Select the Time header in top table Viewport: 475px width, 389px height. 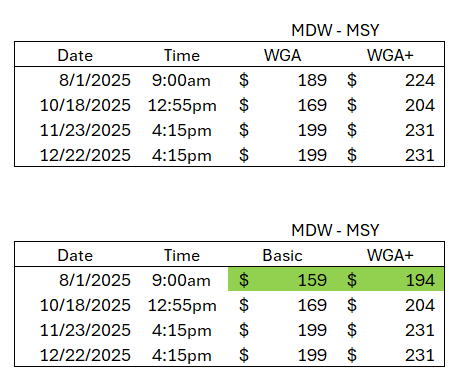coord(182,55)
